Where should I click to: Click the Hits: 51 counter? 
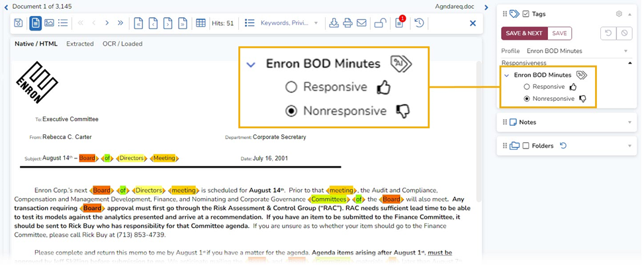click(222, 23)
